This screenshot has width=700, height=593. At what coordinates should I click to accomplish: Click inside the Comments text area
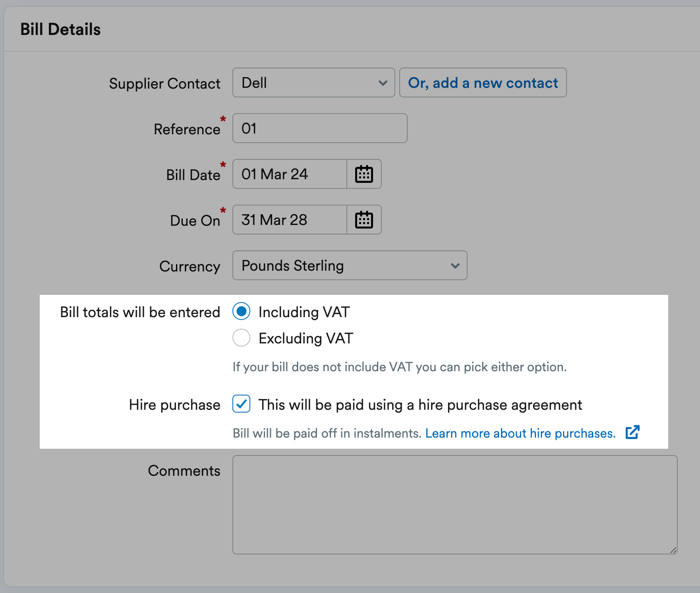click(455, 505)
